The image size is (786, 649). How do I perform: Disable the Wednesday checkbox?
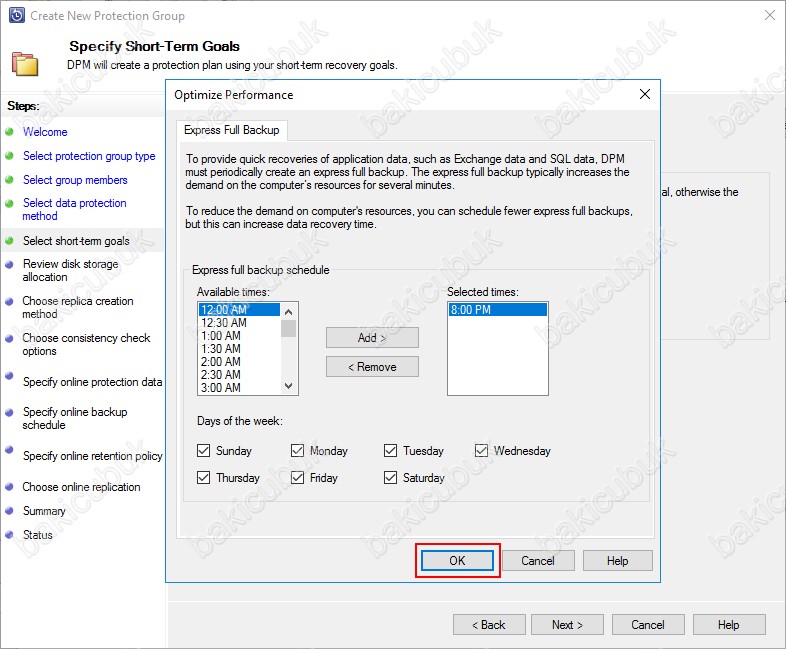click(x=481, y=451)
